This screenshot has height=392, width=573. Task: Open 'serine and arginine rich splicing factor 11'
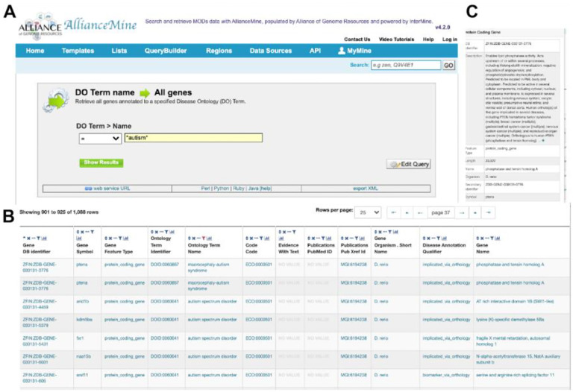(x=516, y=375)
